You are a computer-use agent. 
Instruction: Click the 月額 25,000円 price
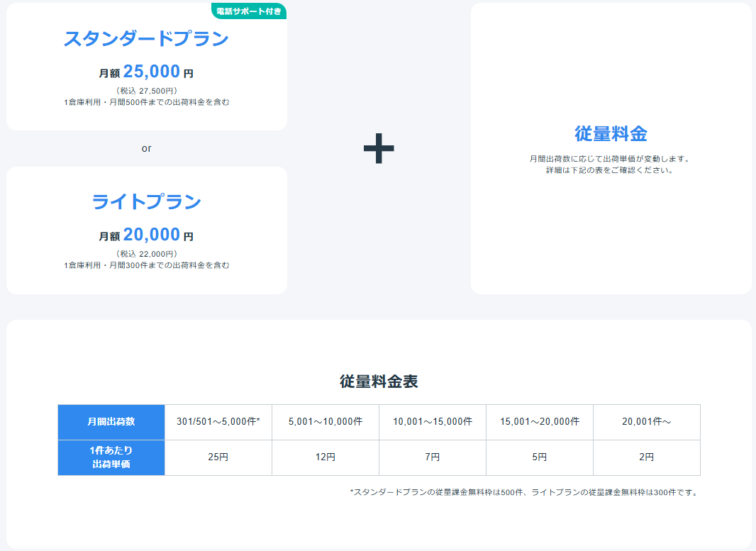pyautogui.click(x=146, y=72)
